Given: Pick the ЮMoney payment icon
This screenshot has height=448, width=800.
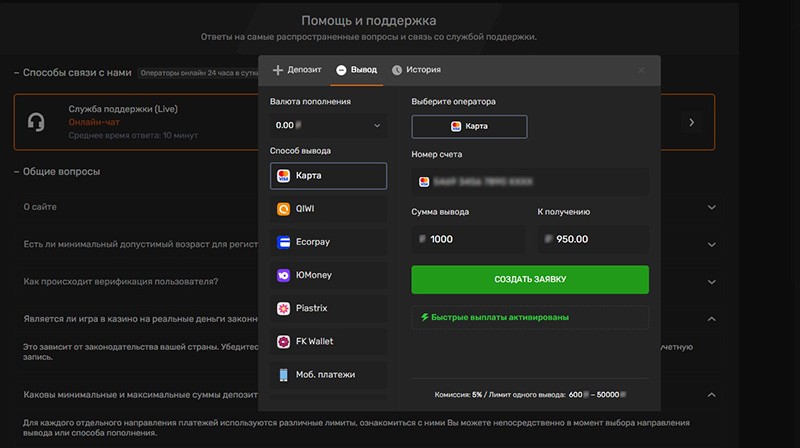Looking at the screenshot, I should click(284, 275).
